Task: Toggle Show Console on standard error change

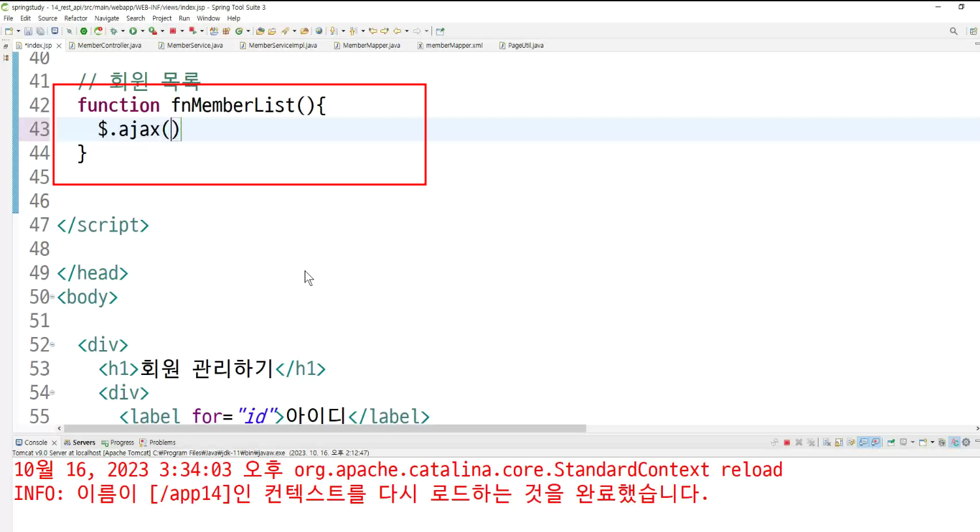Action: (875, 442)
